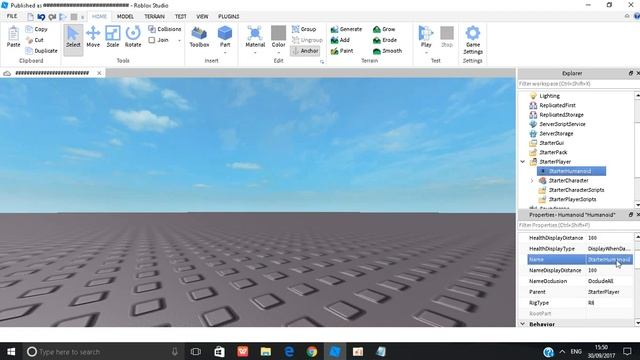Open the Material picker

tap(255, 38)
